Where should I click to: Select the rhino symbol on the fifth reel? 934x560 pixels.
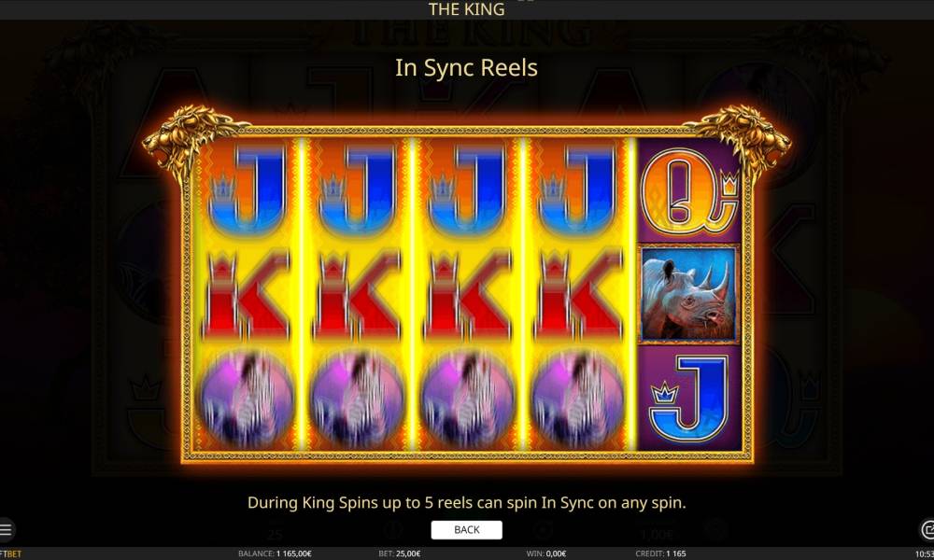click(688, 294)
